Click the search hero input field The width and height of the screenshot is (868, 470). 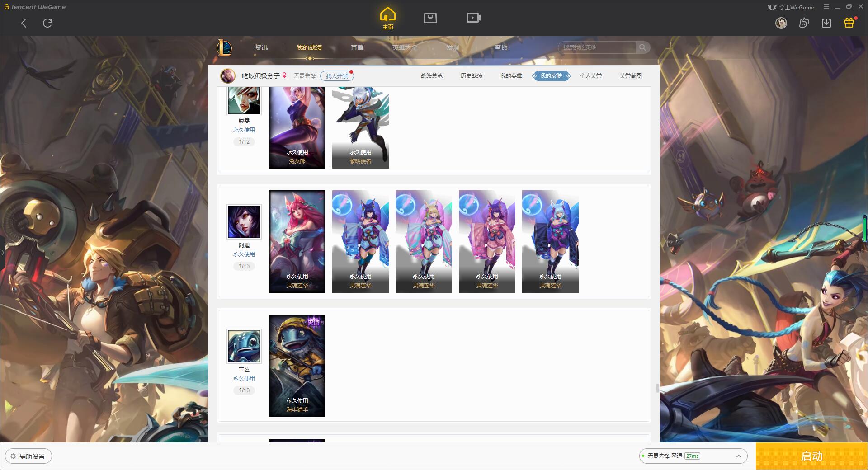point(597,47)
